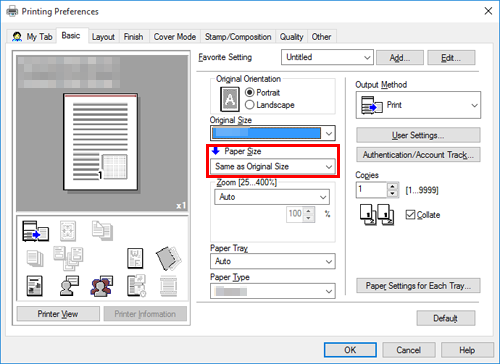500x364 pixels.
Task: Expand the Paper Tray dropdown
Action: point(273,261)
